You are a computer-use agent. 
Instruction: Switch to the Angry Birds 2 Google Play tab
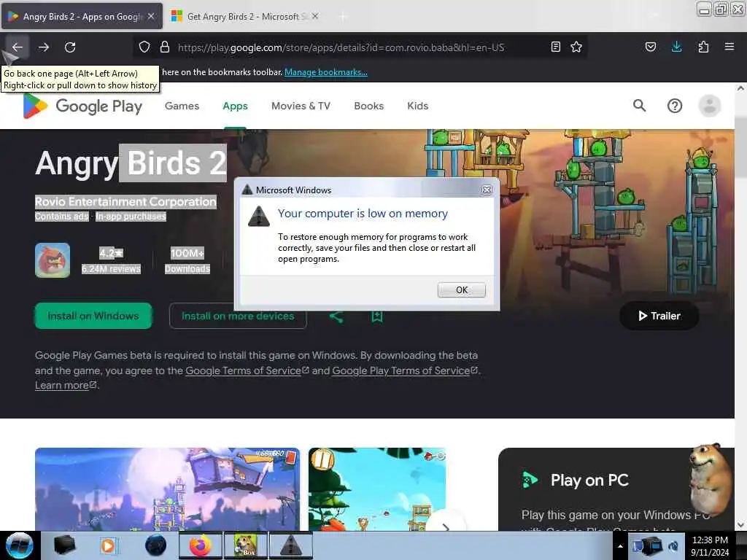click(82, 16)
